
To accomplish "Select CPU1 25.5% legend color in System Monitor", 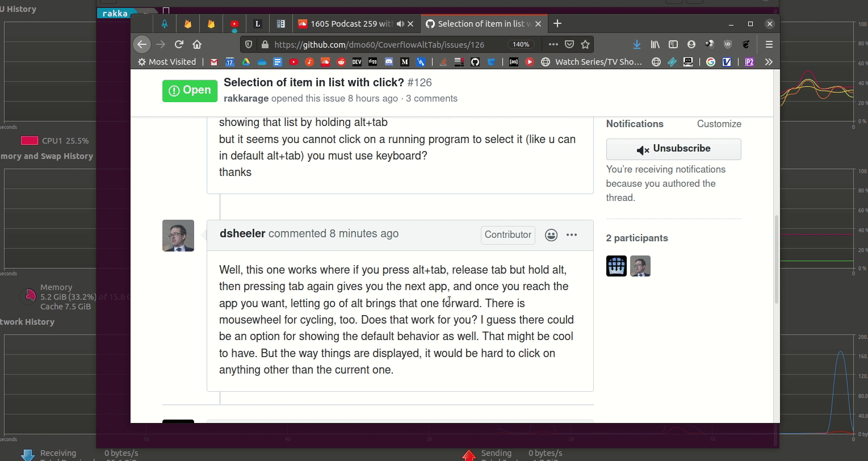I will (x=29, y=141).
